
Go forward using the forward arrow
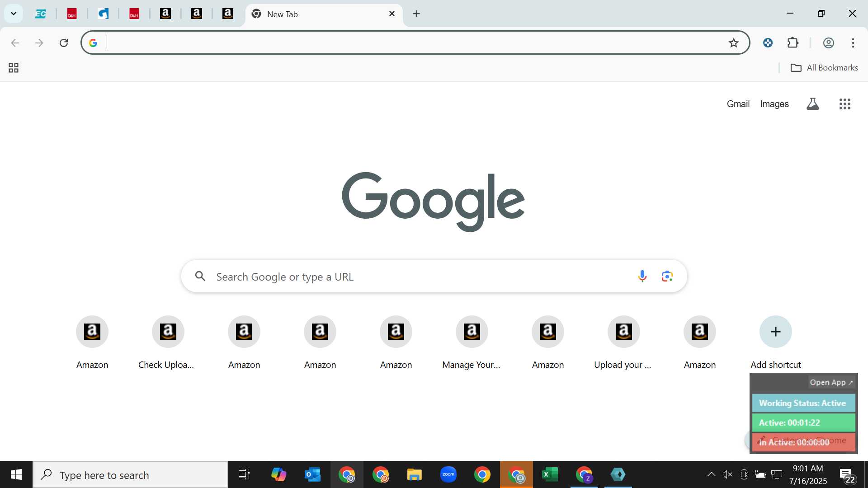tap(39, 43)
